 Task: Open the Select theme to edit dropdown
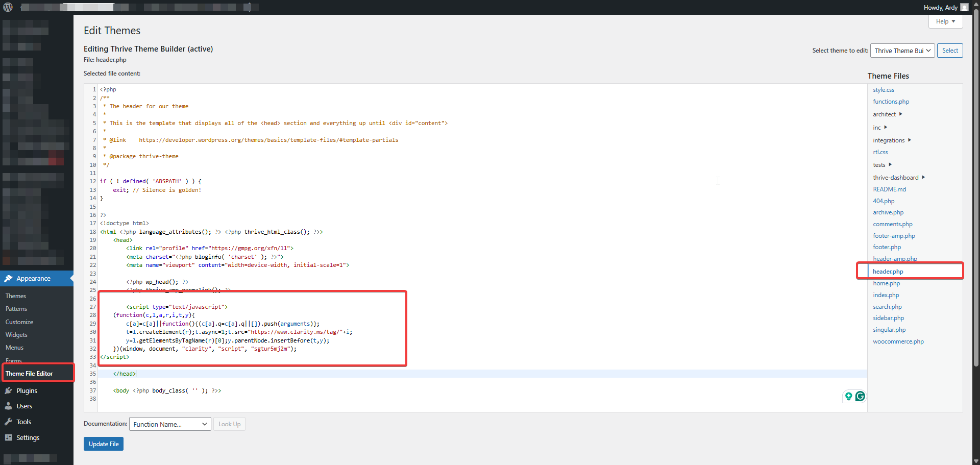click(902, 51)
